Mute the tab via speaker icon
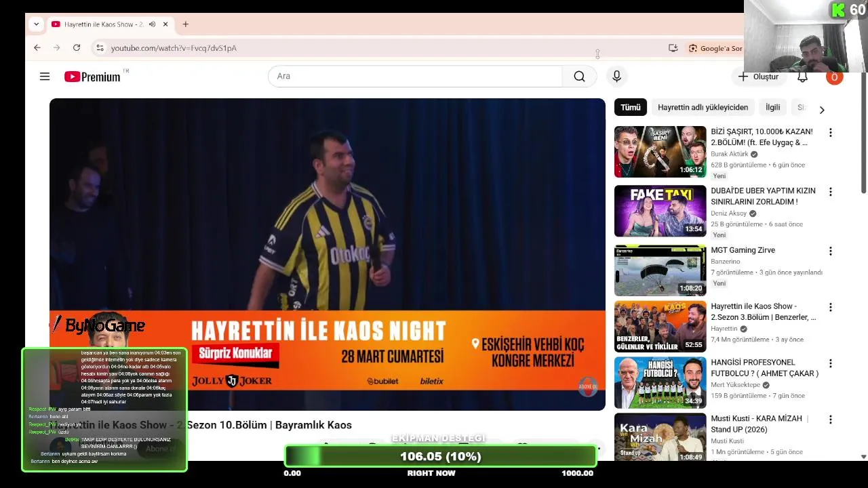Image resolution: width=868 pixels, height=488 pixels. [152, 24]
